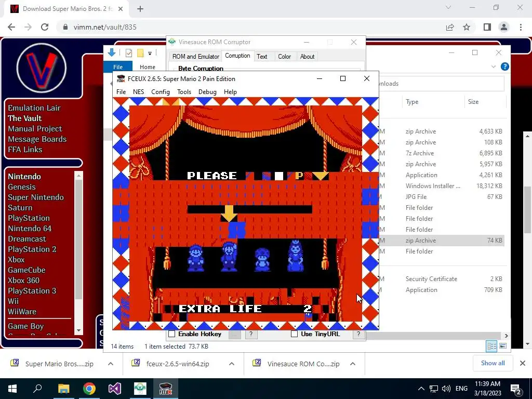Click Explorer horizontal scrollbar right arrow
The height and width of the screenshot is (399, 532).
[506, 336]
